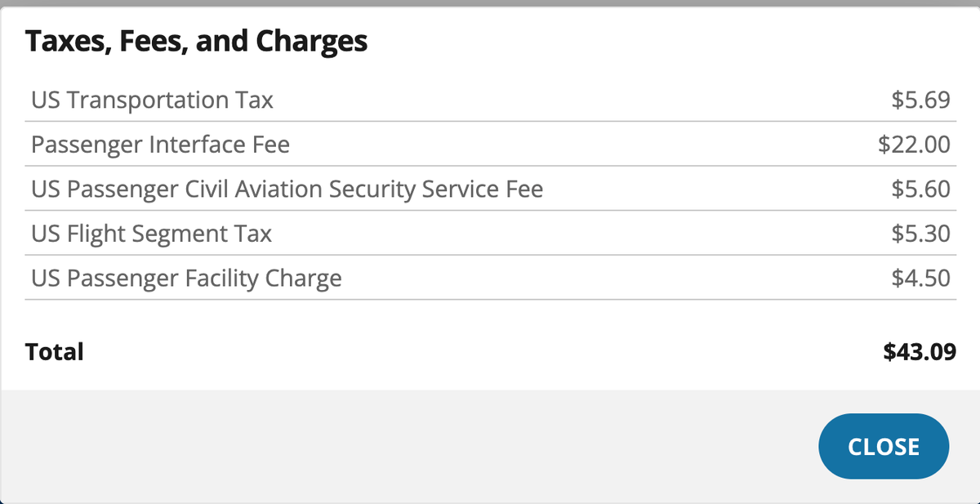Select the US Passenger Facility Charge label
The width and height of the screenshot is (980, 504).
point(185,278)
